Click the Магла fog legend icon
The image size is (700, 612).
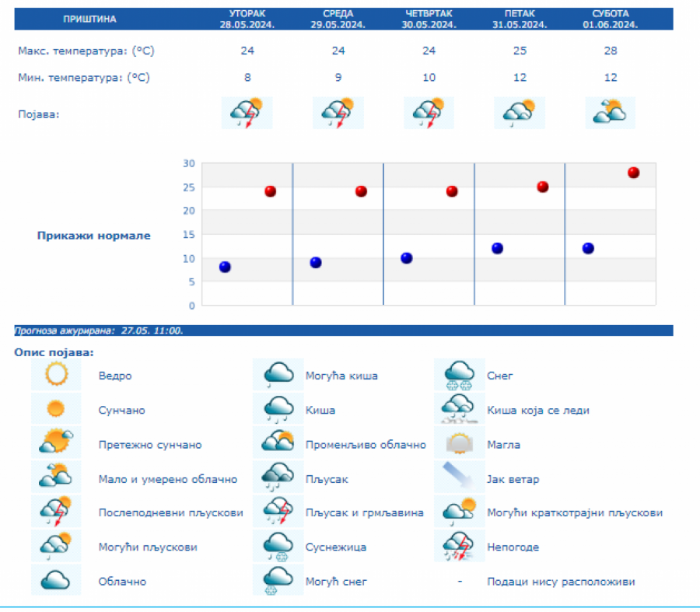(x=460, y=444)
